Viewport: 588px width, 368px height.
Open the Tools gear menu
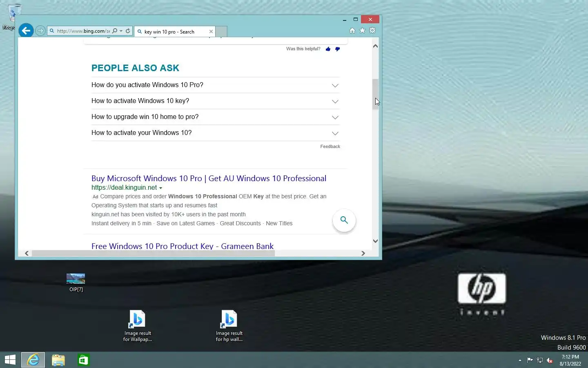click(372, 31)
